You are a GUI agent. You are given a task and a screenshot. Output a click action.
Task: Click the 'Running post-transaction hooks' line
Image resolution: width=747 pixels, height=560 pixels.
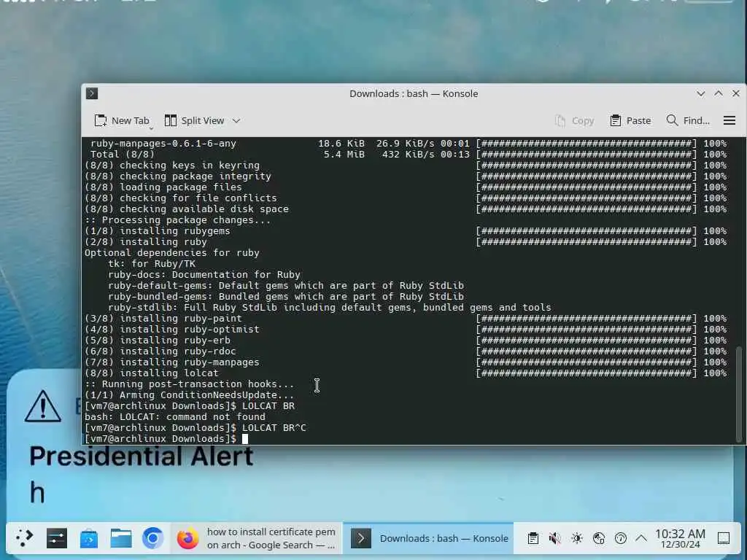point(189,384)
